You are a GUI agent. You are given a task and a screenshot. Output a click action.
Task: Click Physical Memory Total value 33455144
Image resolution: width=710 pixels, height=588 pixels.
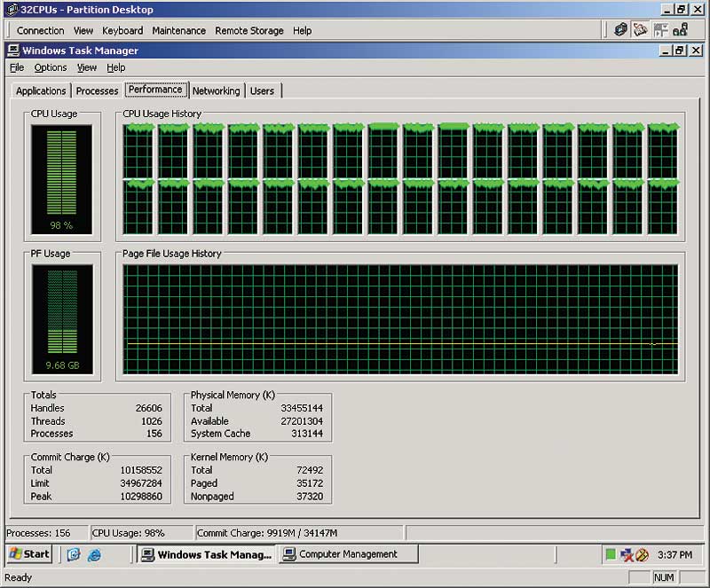(302, 408)
